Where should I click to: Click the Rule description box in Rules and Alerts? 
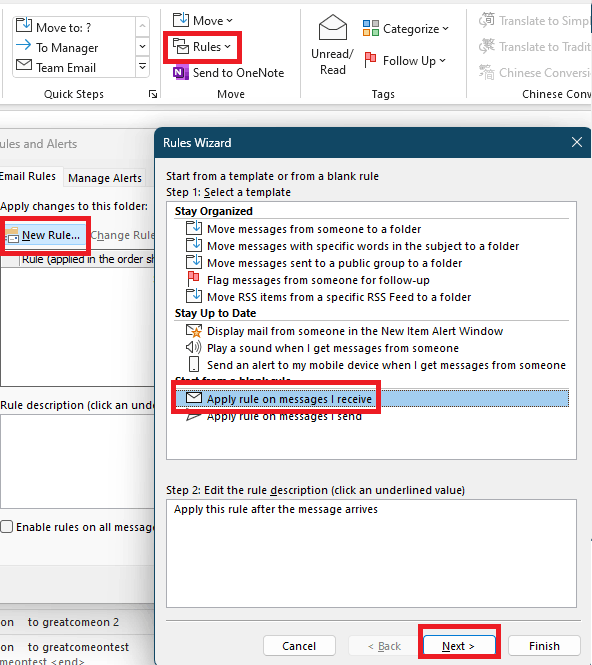click(77, 461)
